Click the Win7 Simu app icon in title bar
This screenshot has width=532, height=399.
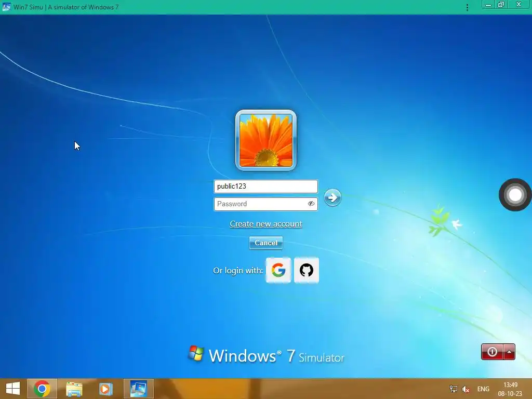[x=6, y=7]
